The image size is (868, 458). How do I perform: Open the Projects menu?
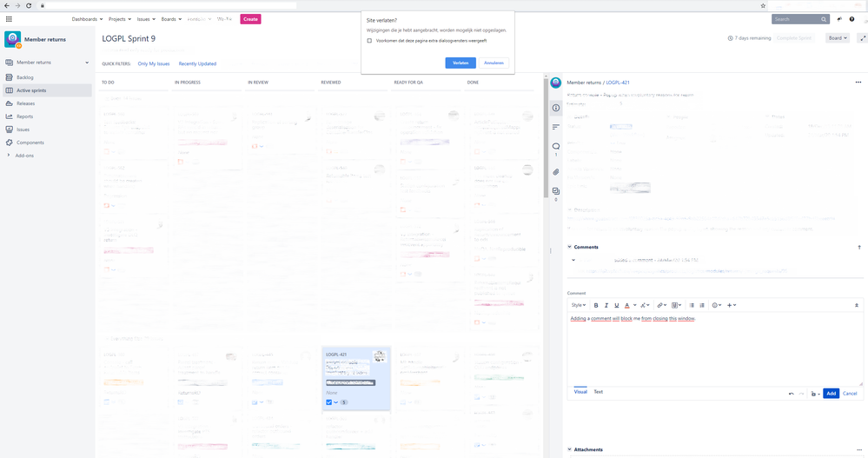tap(120, 19)
